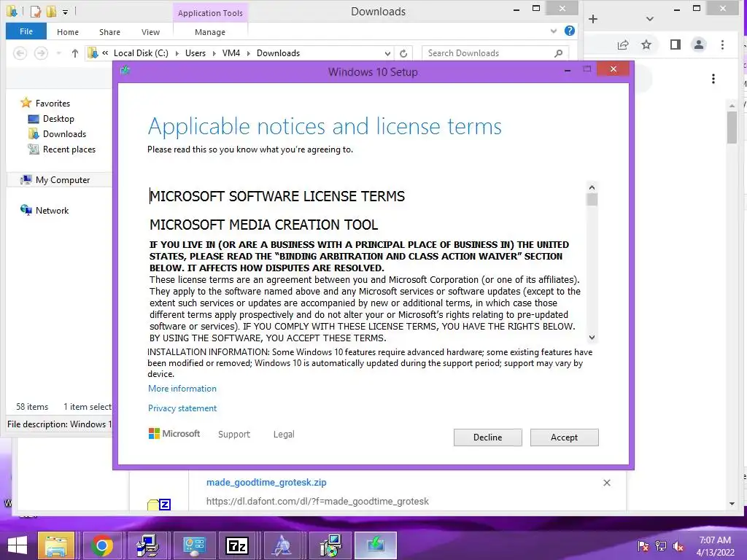Screen dimensions: 747x560
Task: Expand the arrow after VM4 breadcrumb
Action: [x=248, y=53]
